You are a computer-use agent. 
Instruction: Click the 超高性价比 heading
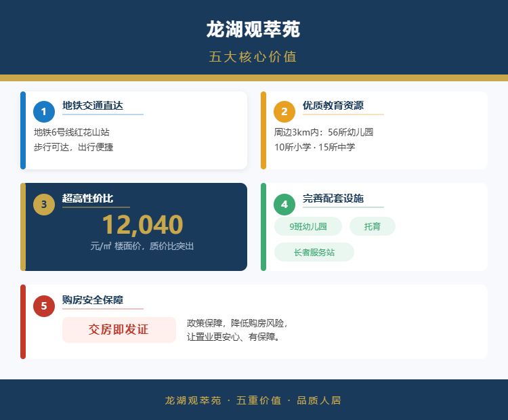pos(87,198)
